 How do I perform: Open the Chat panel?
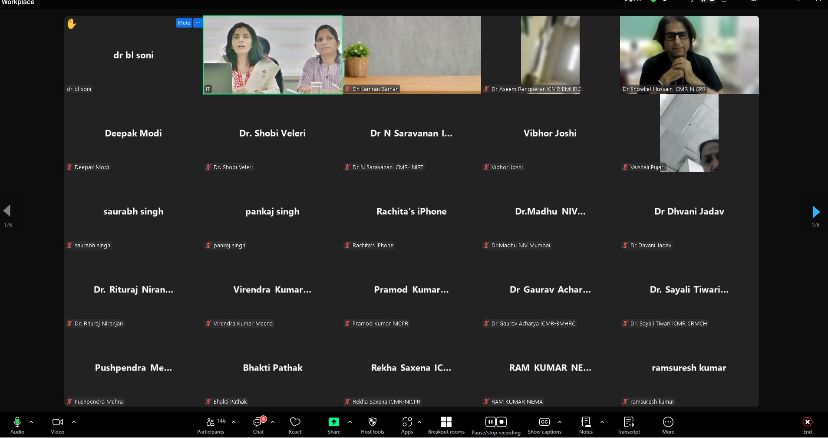pyautogui.click(x=259, y=423)
